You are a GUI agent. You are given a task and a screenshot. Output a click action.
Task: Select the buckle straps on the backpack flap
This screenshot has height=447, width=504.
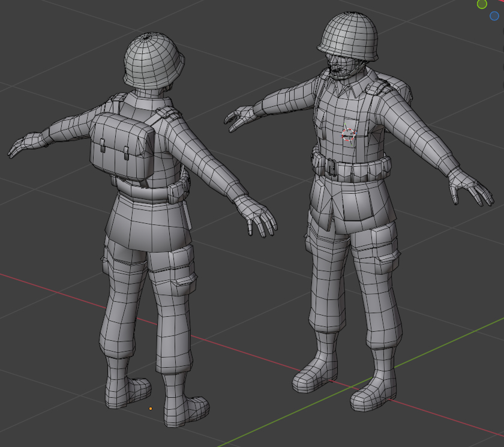click(x=115, y=147)
